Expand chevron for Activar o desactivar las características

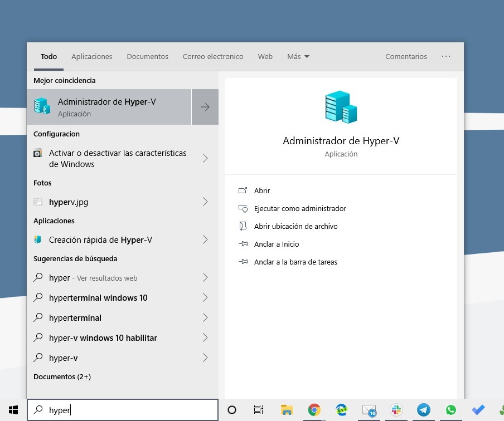pos(205,158)
